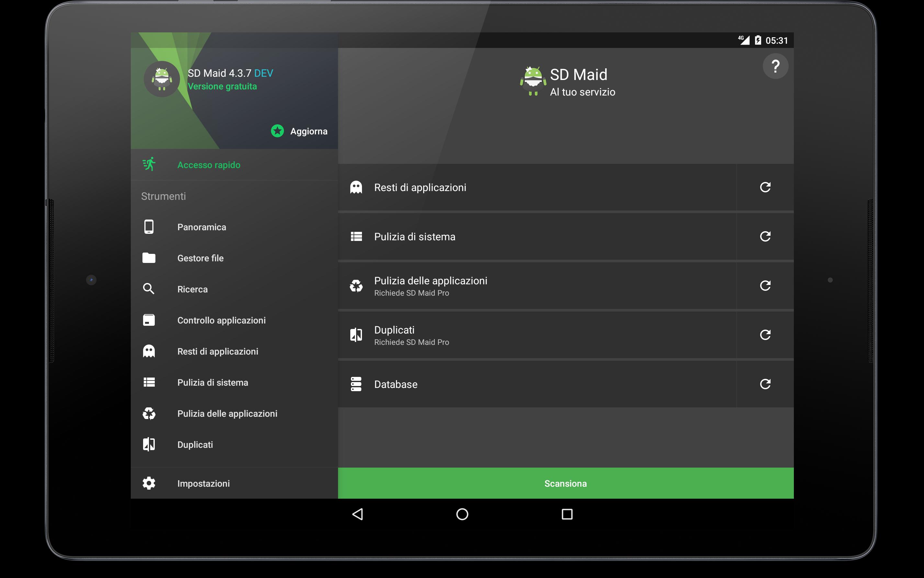Tap the Android back navigation button
Viewport: 924px width, 578px height.
pyautogui.click(x=358, y=514)
